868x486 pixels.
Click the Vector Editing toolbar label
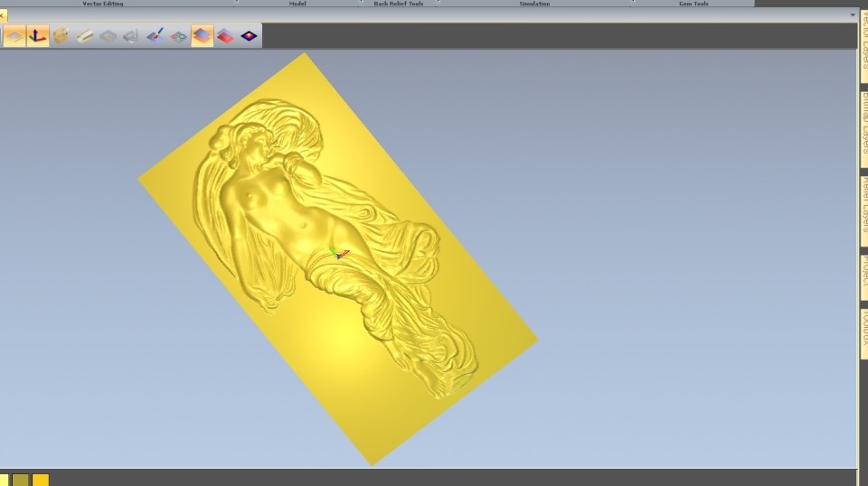pyautogui.click(x=103, y=4)
